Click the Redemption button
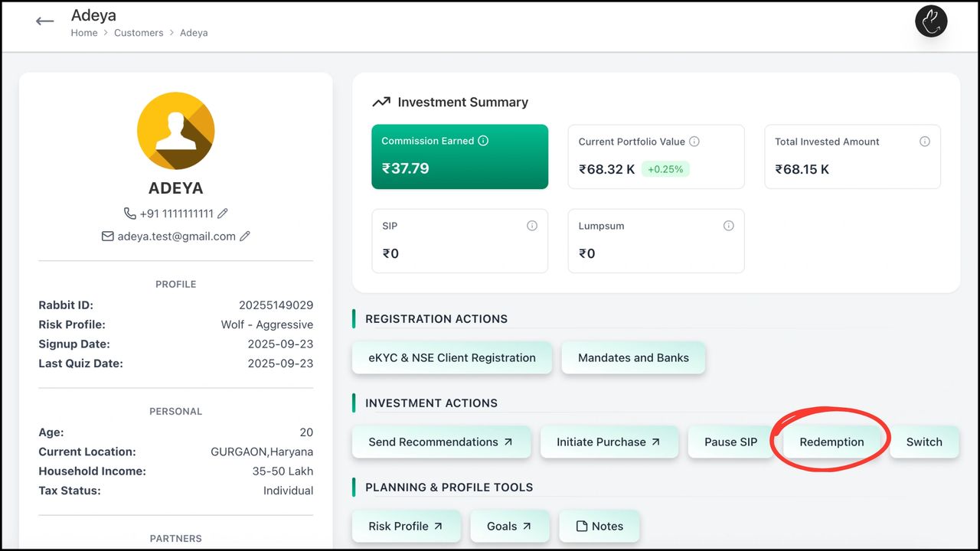Screen dimensions: 980x551 (831, 442)
